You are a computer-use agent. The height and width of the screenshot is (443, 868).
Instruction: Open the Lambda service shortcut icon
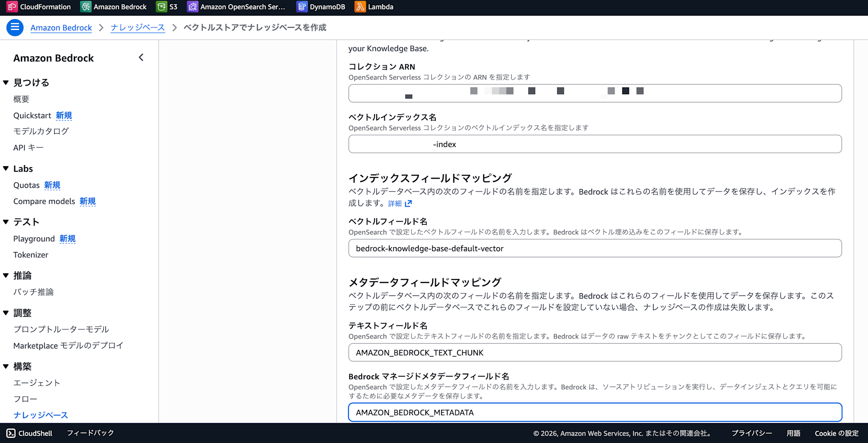click(360, 7)
